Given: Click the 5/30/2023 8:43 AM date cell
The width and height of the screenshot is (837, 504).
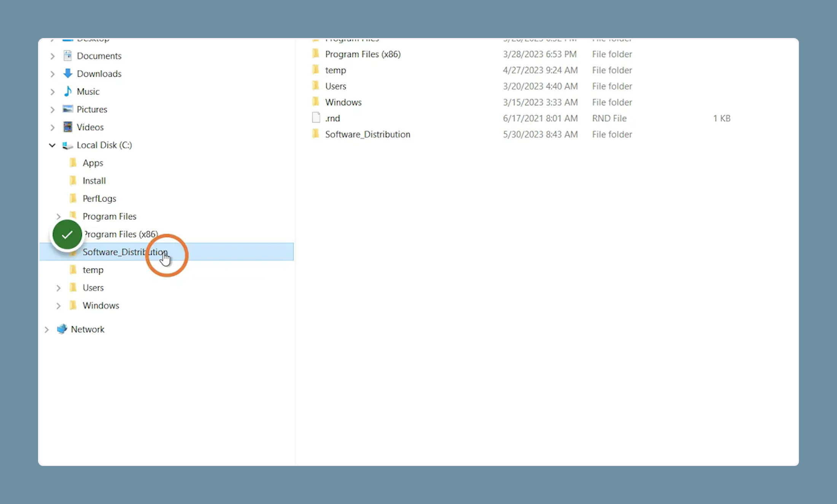Looking at the screenshot, I should click(x=540, y=134).
